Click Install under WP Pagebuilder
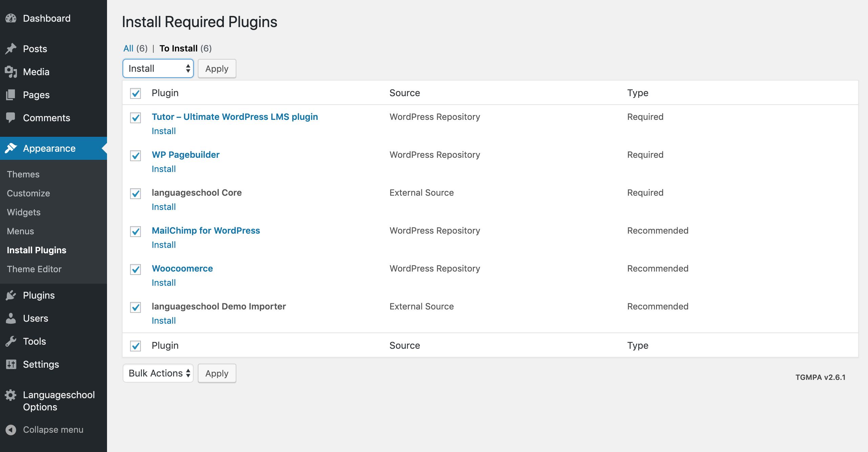The height and width of the screenshot is (452, 868). click(164, 169)
